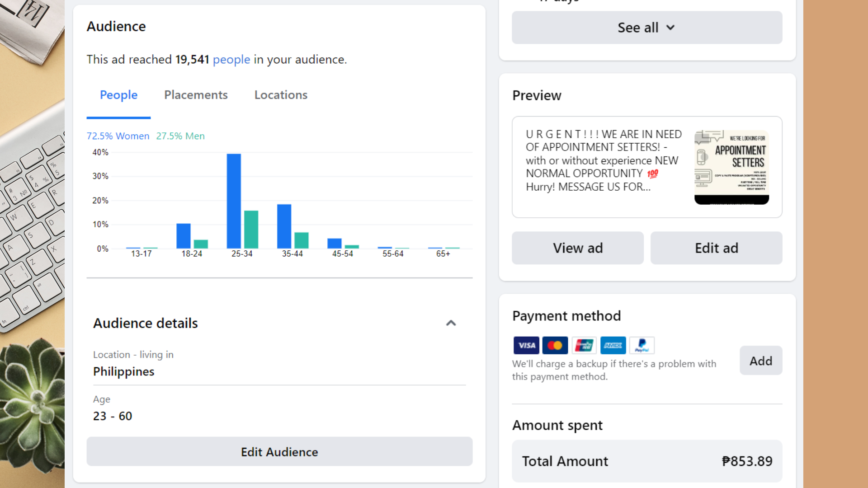Click the 72.5% Women legend label
868x488 pixels.
point(118,136)
